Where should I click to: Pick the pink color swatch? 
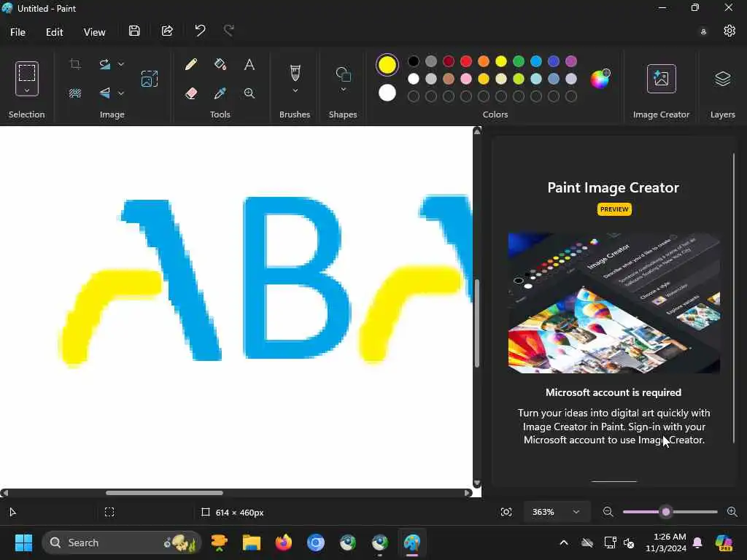[466, 79]
